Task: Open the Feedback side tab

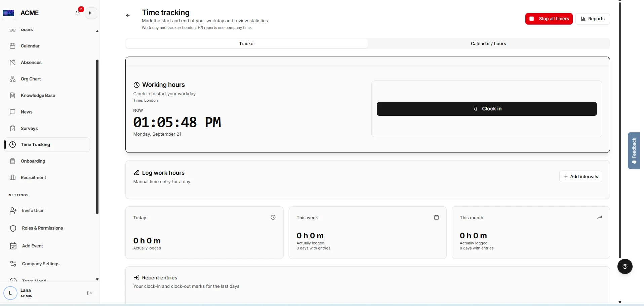Action: (634, 150)
